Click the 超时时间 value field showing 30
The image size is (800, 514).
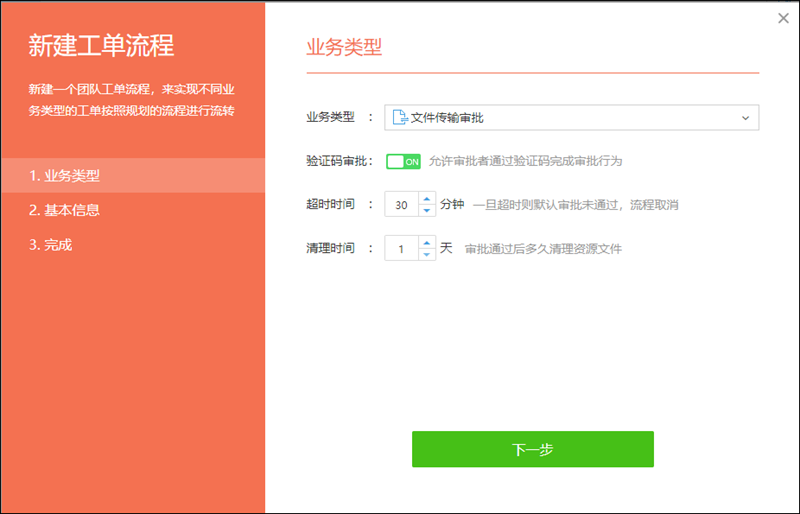click(x=401, y=205)
